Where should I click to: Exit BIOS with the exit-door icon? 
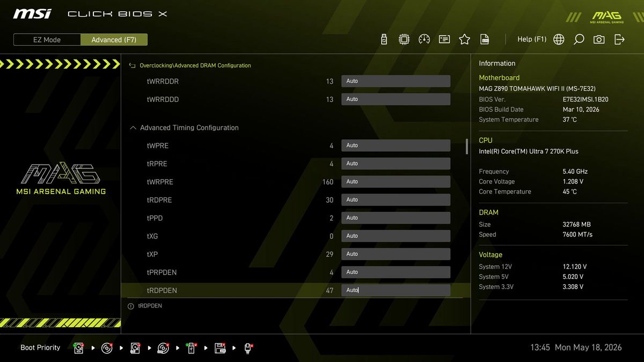click(620, 39)
